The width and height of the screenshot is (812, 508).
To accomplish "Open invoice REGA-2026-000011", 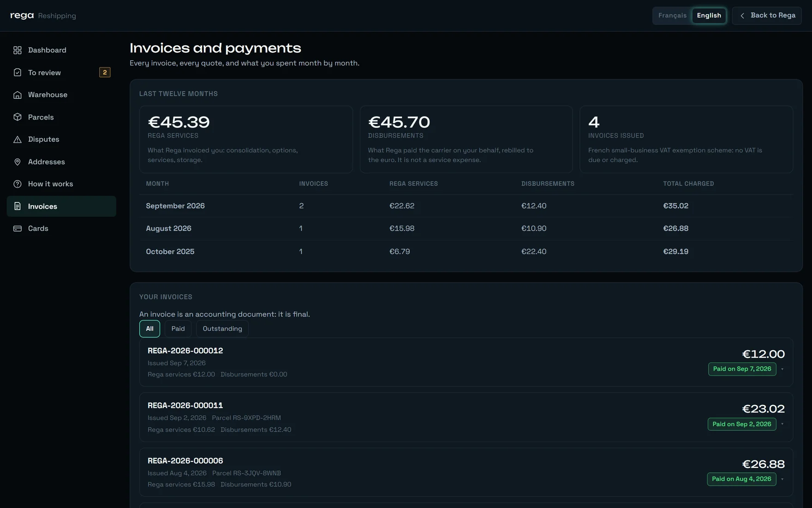I will point(466,417).
